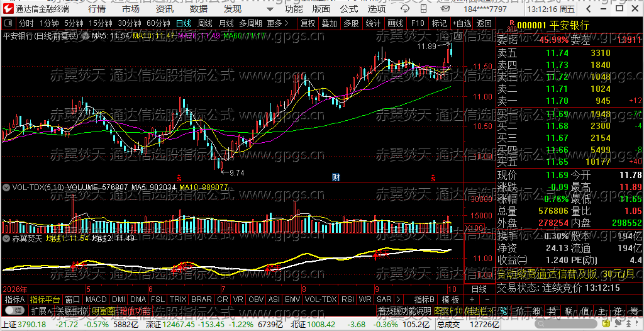
Task: Open the 市场 menu
Action: pos(131,9)
